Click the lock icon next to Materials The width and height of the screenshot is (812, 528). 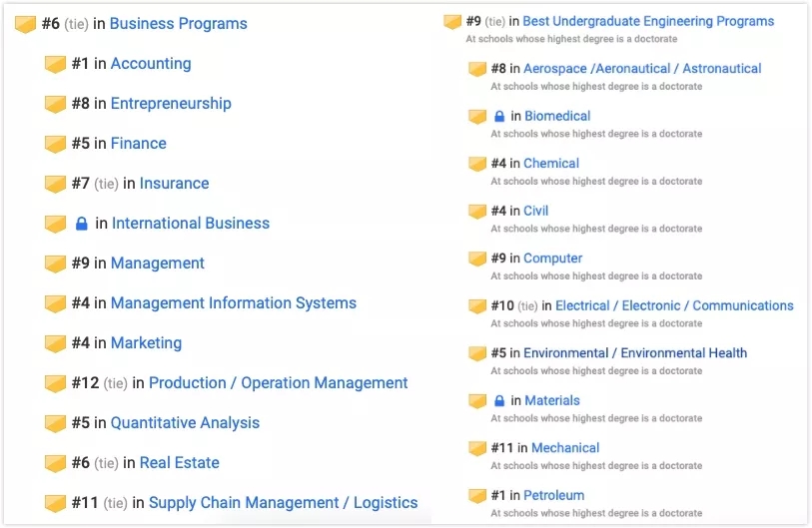coord(499,401)
